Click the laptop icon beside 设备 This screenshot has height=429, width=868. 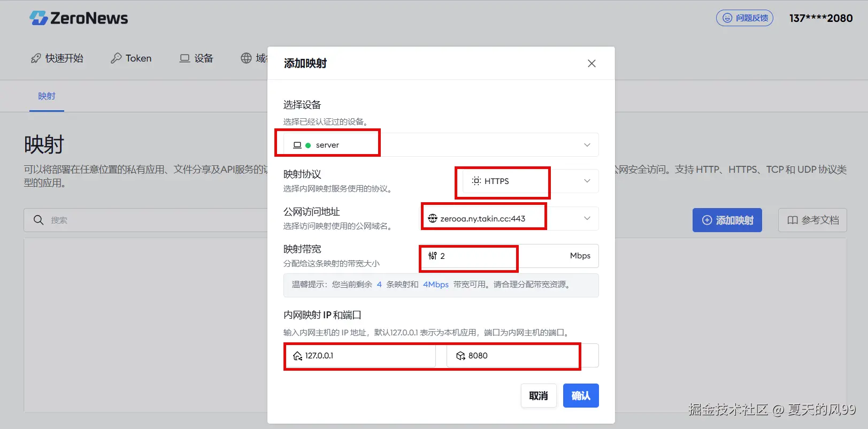pyautogui.click(x=185, y=58)
